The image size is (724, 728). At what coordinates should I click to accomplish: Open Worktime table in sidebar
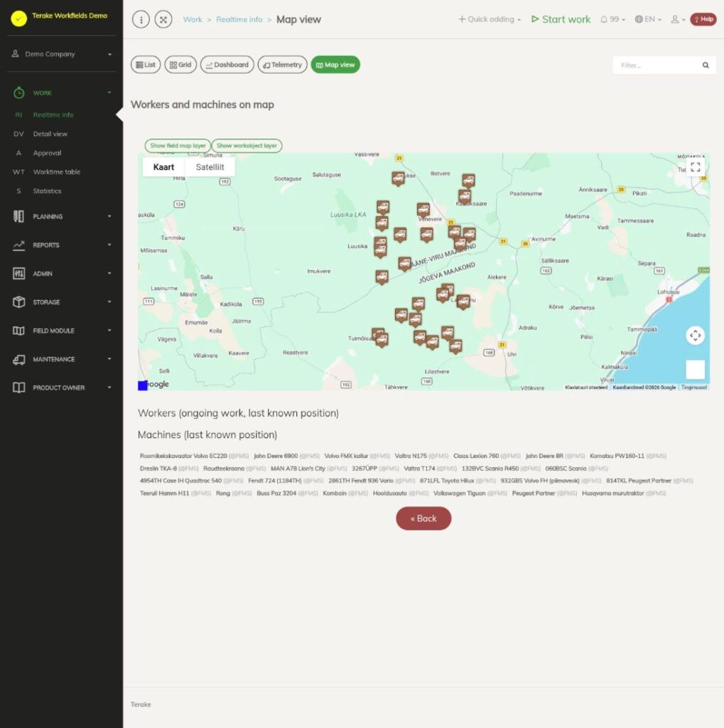(57, 172)
